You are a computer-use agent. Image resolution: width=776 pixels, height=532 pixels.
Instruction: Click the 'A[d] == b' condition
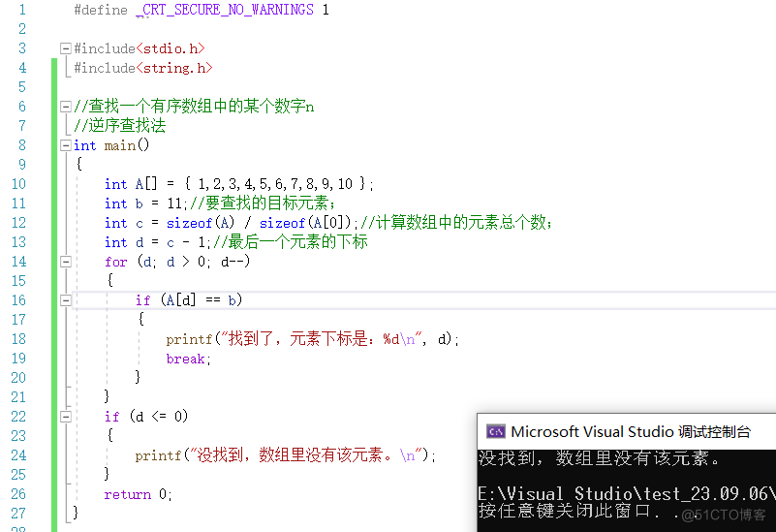pos(202,300)
